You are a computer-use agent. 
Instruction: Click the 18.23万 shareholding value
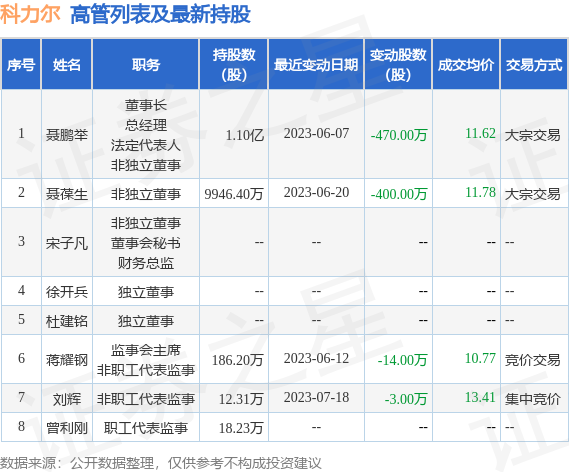tap(241, 428)
